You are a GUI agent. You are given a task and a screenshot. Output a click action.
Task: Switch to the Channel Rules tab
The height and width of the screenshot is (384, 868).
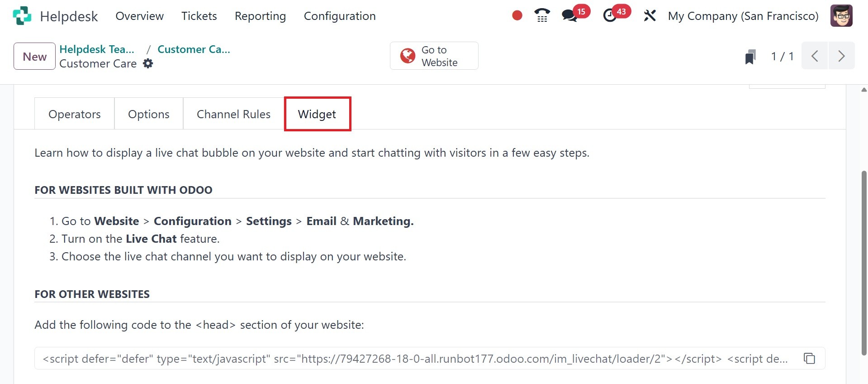click(x=233, y=114)
